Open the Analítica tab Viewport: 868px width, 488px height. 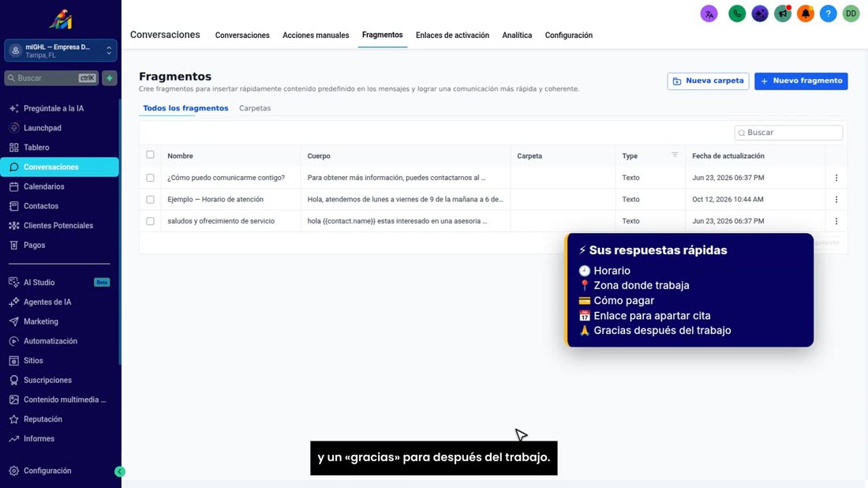click(x=517, y=35)
